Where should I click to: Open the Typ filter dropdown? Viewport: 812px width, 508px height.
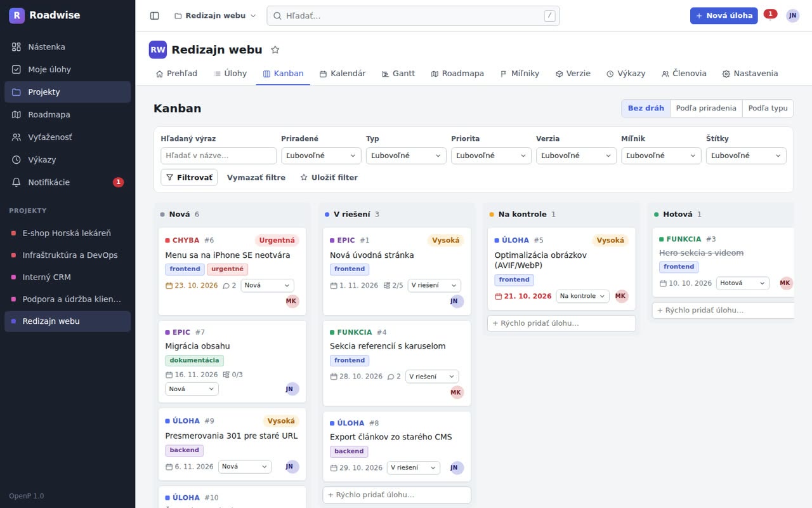pyautogui.click(x=406, y=156)
